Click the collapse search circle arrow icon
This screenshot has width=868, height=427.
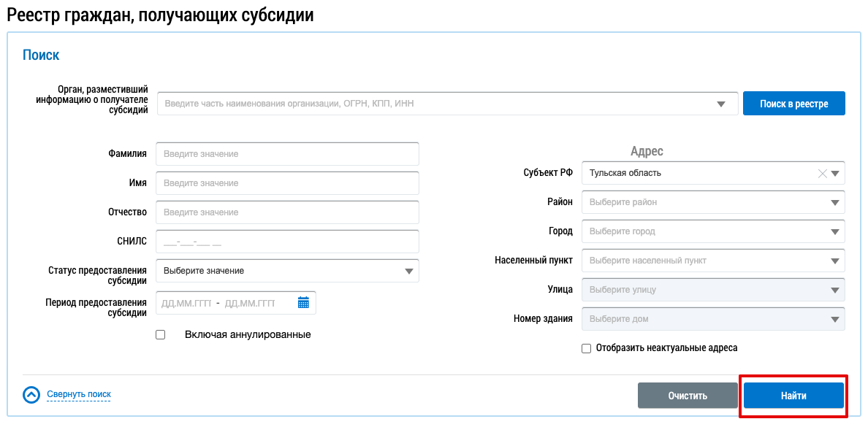[x=31, y=395]
